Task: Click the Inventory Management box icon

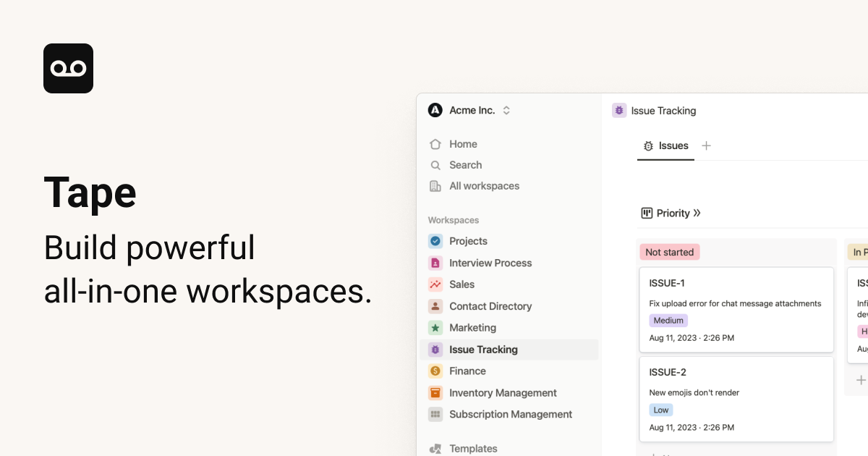Action: coord(435,393)
